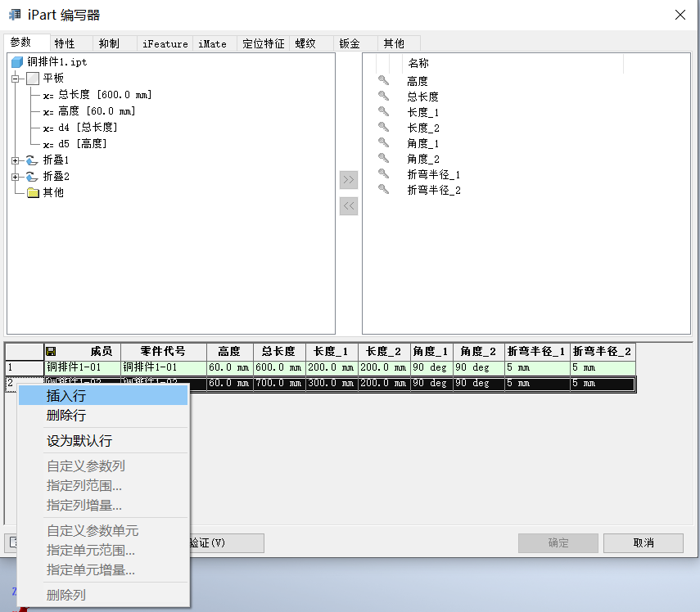Click the key icon beside 长度_1
Image resolution: width=700 pixels, height=612 pixels.
[383, 112]
